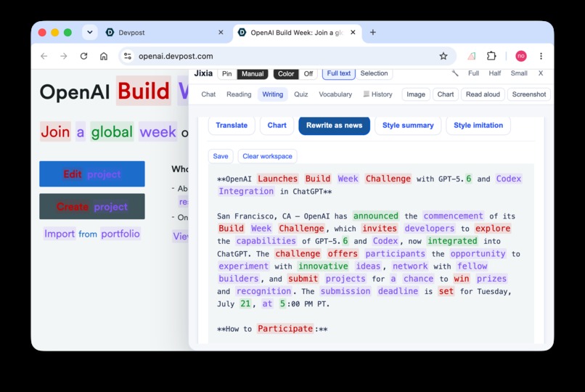Screen dimensions: 585x392
Task: Close the Jixia panel with X
Action: [541, 73]
